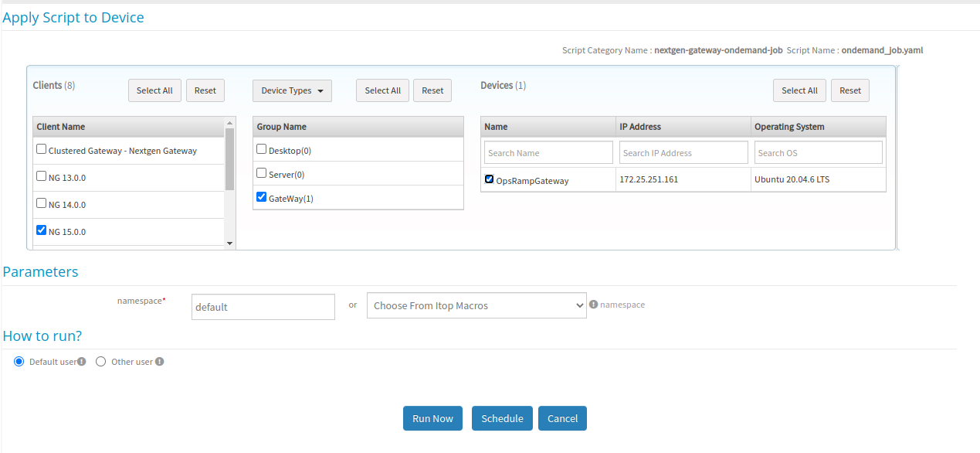Open the Device Types dropdown
Screen dimensions: 980x453
click(x=292, y=90)
